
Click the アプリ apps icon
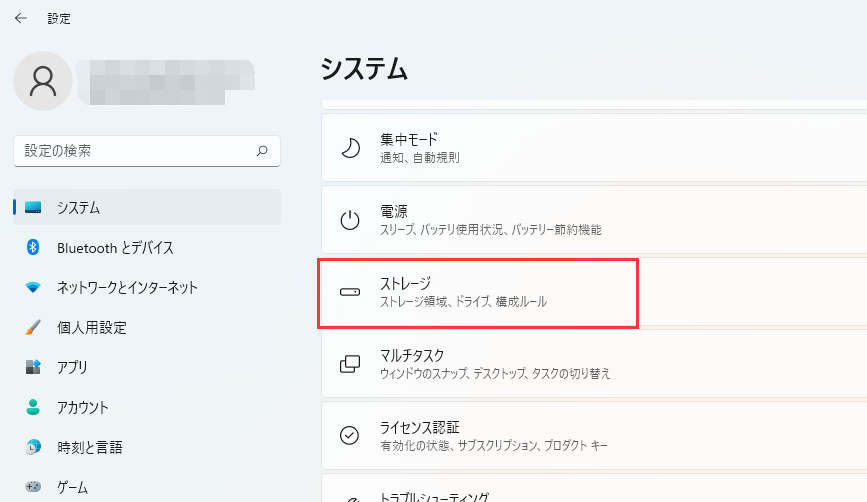pyautogui.click(x=33, y=367)
